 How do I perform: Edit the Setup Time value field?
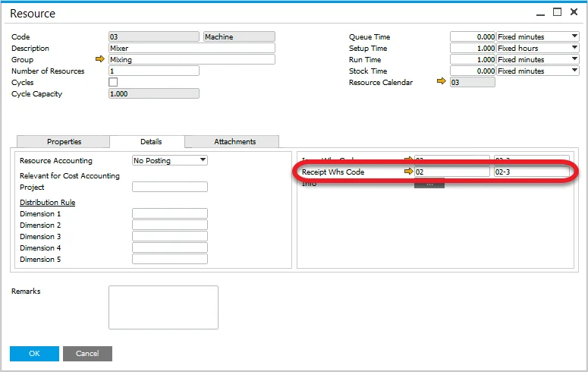click(473, 48)
